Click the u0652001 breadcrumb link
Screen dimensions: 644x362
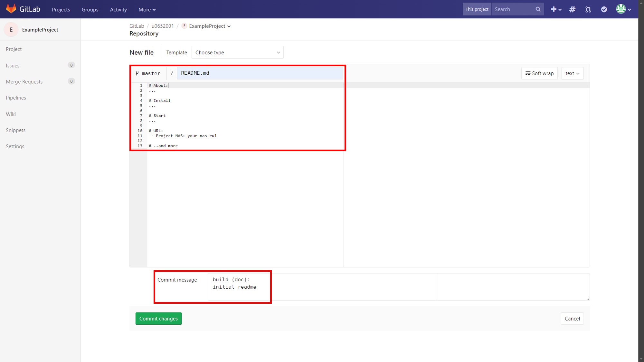point(163,26)
